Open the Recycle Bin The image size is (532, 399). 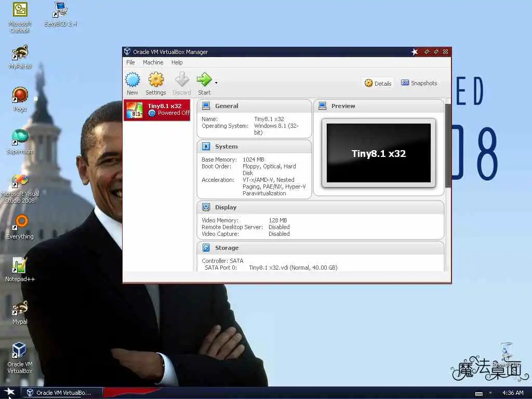pos(506,354)
